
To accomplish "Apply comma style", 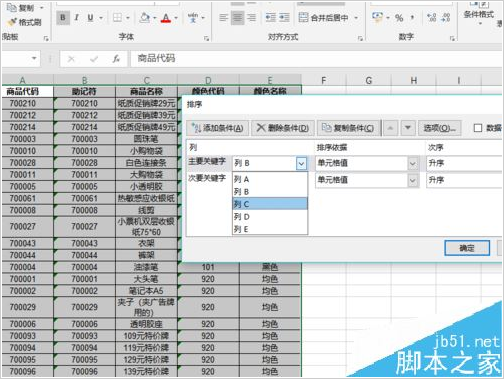I will [x=413, y=17].
